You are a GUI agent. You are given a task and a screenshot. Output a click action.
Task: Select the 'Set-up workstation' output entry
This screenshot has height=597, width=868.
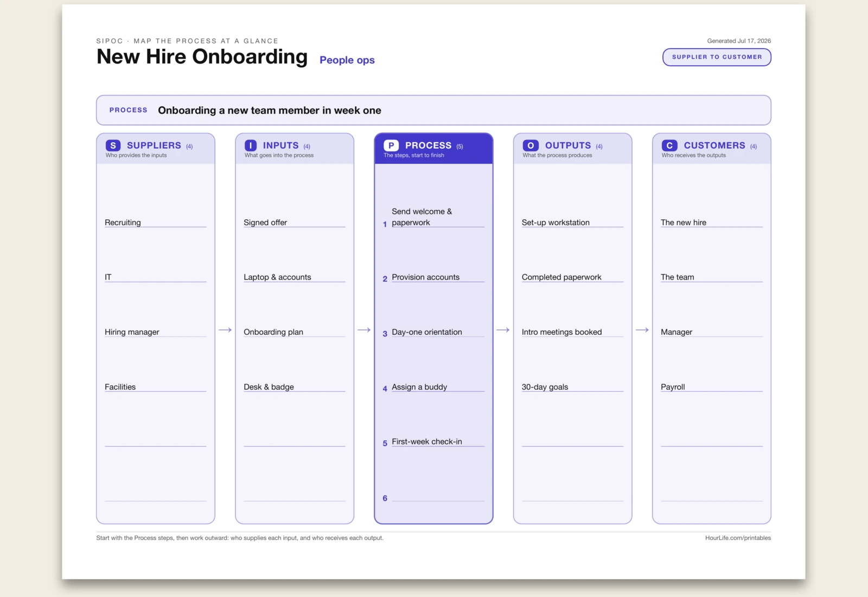point(556,223)
